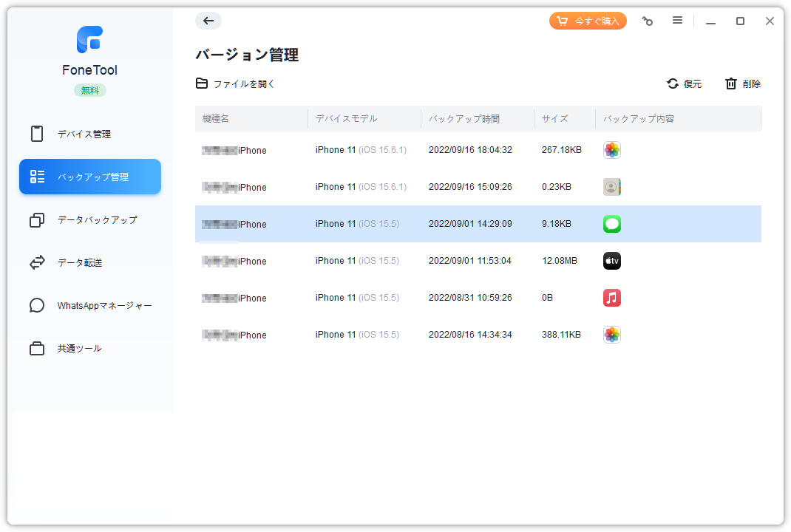Click ファイルを開く link
This screenshot has height=532, width=791.
tap(236, 84)
